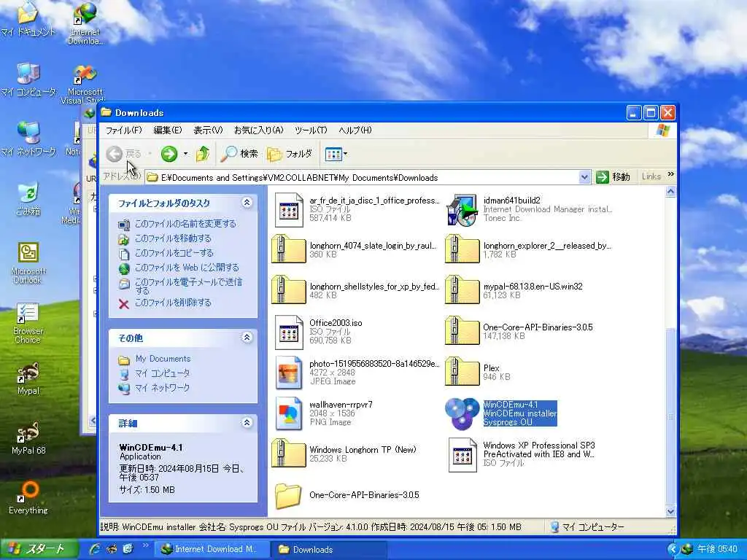This screenshot has height=560, width=747.
Task: Select the wallhaven-rrpvr7 PNG image icon
Action: (x=289, y=413)
